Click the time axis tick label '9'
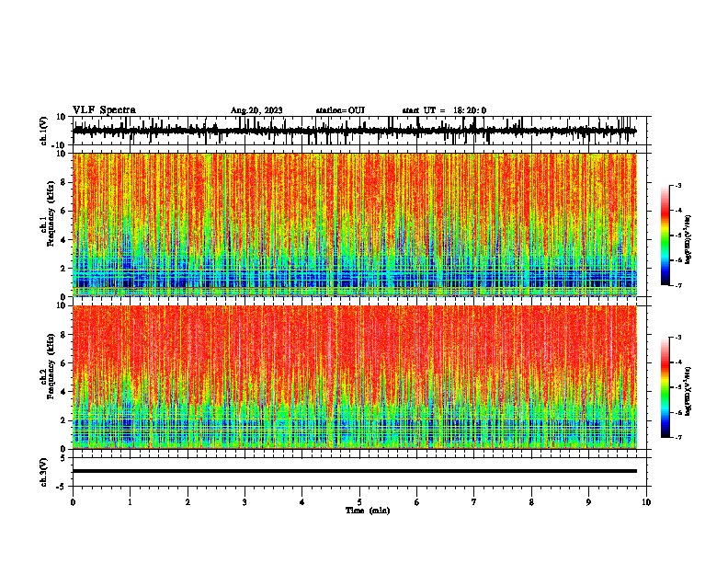The height and width of the screenshot is (563, 728). [588, 502]
